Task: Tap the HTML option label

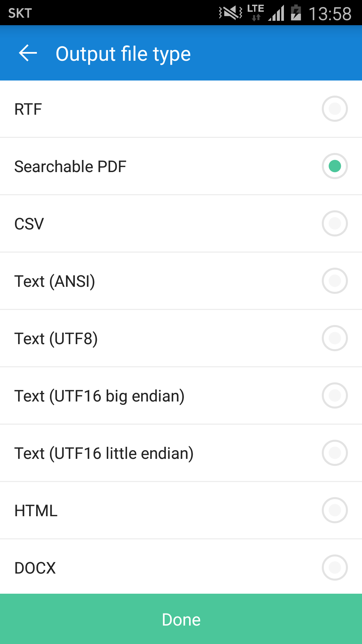Action: [x=36, y=511]
